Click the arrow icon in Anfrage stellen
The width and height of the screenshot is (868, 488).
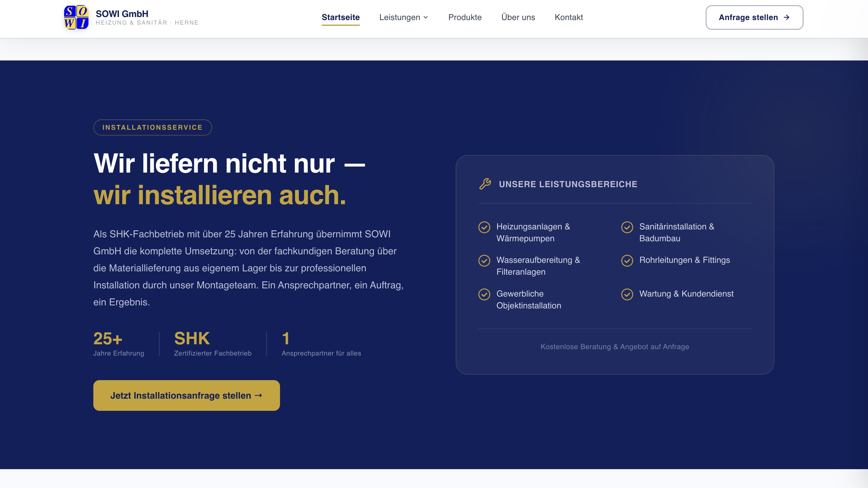pos(787,18)
